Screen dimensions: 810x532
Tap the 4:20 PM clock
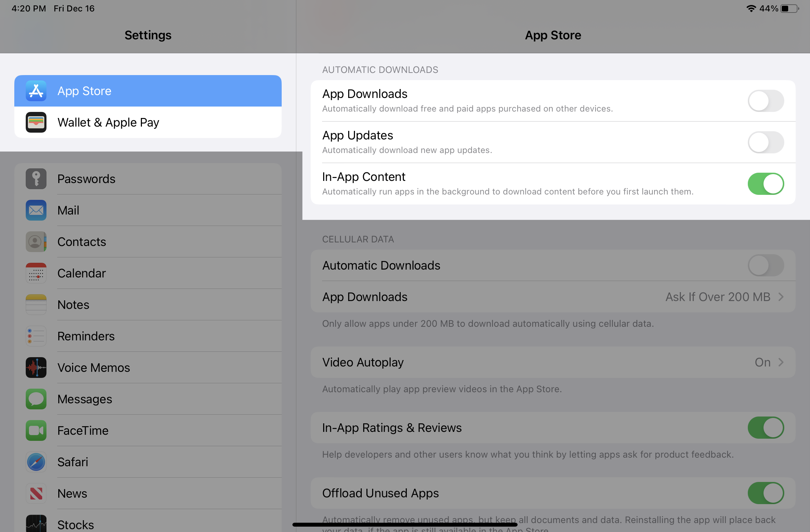coord(29,9)
